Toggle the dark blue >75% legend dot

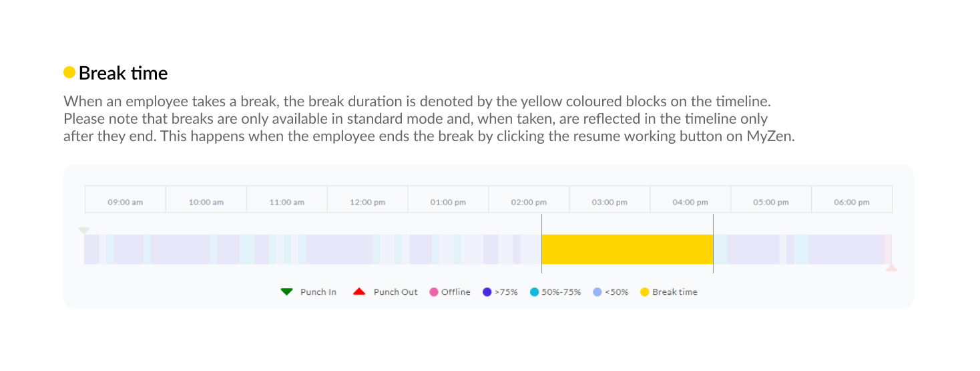pyautogui.click(x=487, y=292)
